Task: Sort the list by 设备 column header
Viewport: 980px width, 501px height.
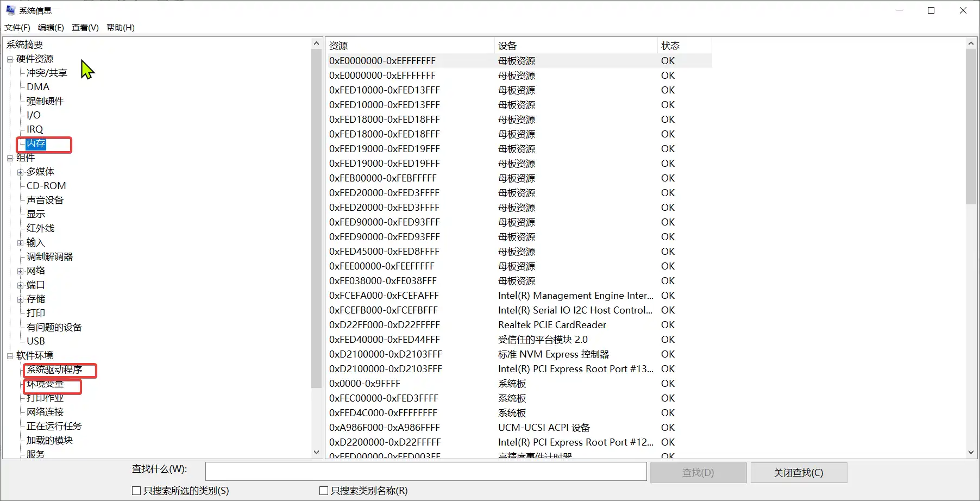Action: point(575,46)
